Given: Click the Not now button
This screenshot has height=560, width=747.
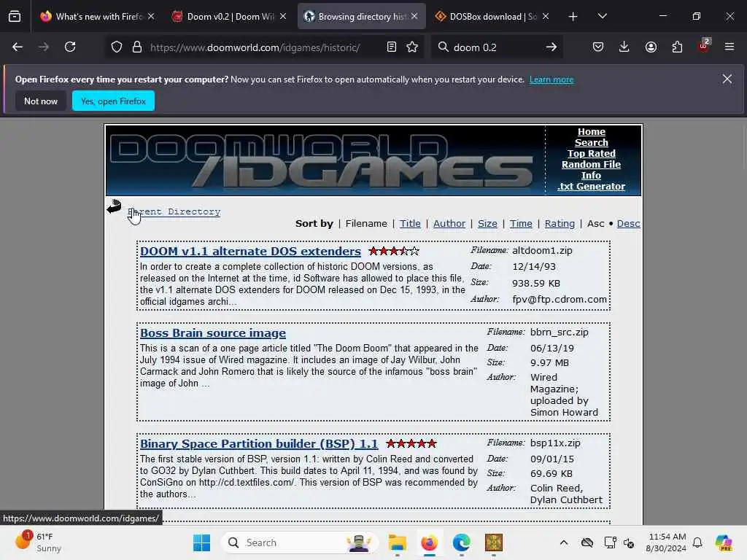Looking at the screenshot, I should (41, 101).
